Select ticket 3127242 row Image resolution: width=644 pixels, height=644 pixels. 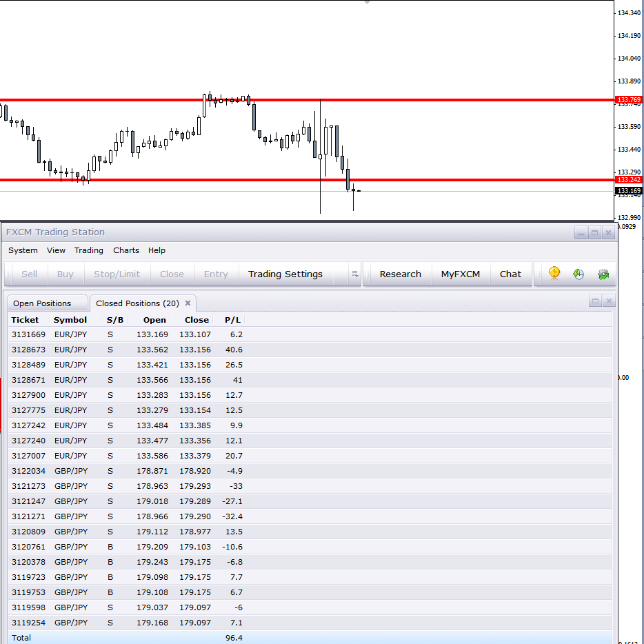coord(310,425)
